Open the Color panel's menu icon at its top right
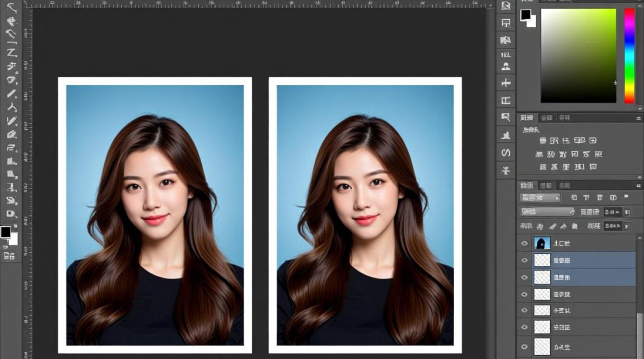 [639, 1]
